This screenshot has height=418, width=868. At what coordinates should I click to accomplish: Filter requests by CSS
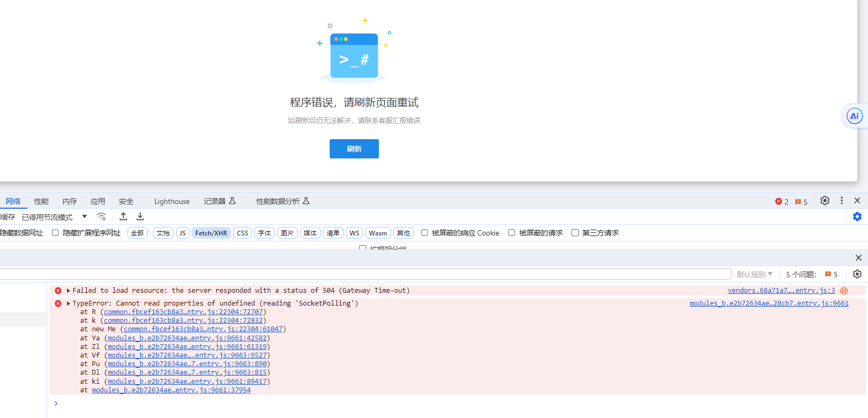click(x=242, y=233)
